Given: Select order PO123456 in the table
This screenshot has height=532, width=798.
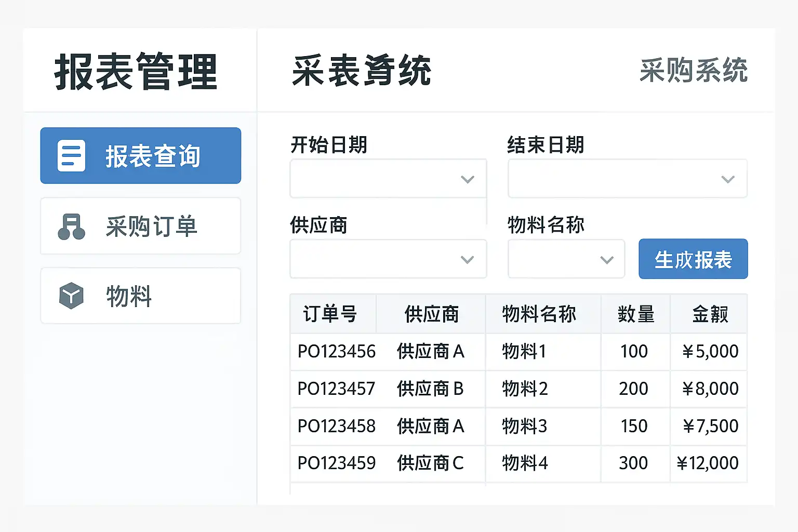Looking at the screenshot, I should click(x=336, y=352).
